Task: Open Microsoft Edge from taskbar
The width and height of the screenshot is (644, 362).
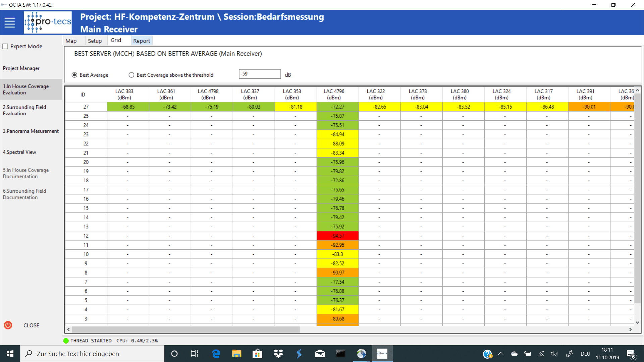Action: click(x=216, y=354)
